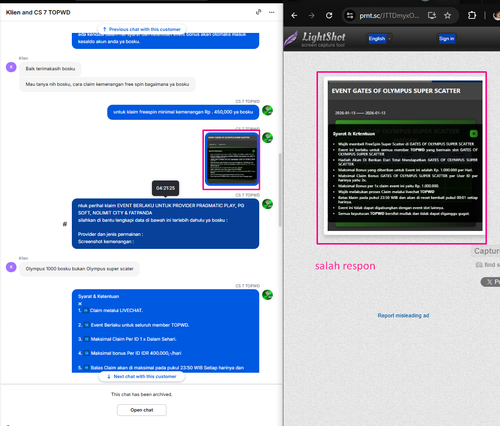500x426 pixels.
Task: Open the English language dropdown on LightShot
Action: [x=379, y=39]
